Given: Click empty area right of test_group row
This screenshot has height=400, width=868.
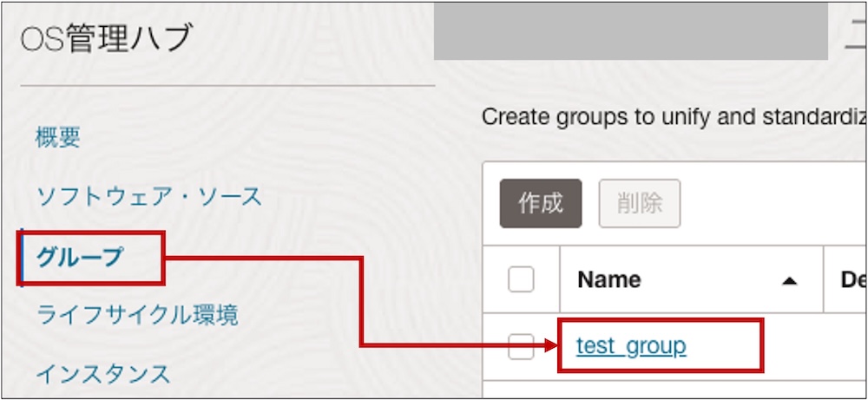Looking at the screenshot, I should [x=816, y=347].
